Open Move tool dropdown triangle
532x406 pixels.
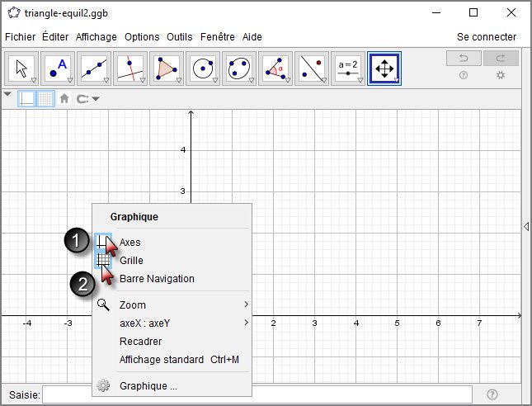point(34,80)
